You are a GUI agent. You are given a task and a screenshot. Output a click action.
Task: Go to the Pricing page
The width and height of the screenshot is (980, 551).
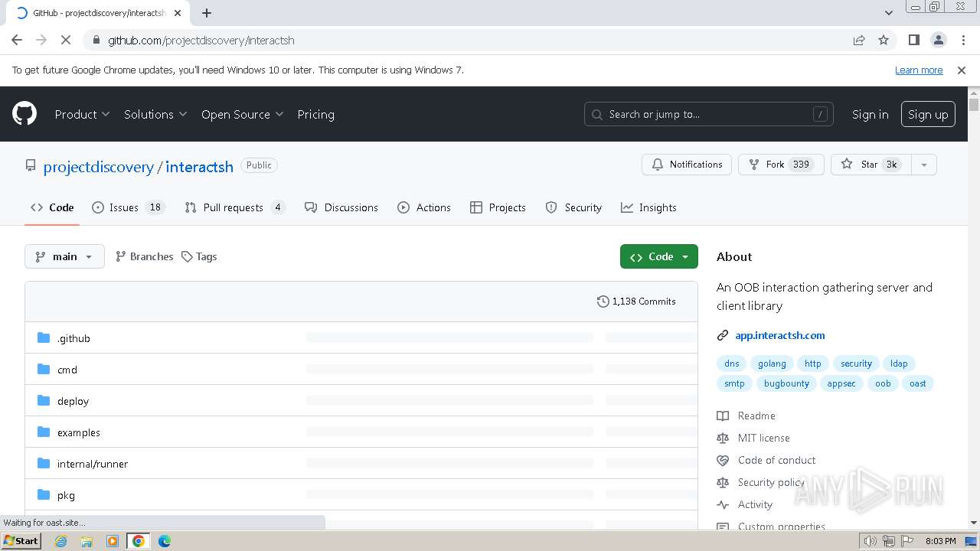[315, 114]
